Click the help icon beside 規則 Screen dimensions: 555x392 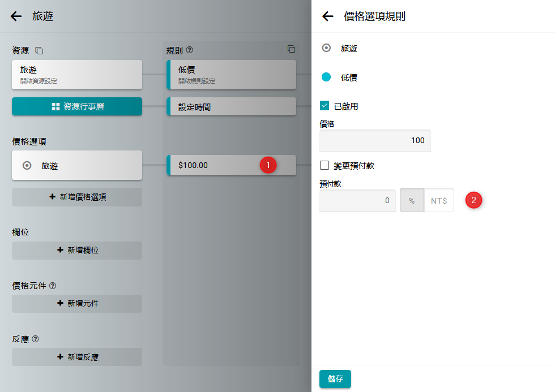tap(190, 50)
